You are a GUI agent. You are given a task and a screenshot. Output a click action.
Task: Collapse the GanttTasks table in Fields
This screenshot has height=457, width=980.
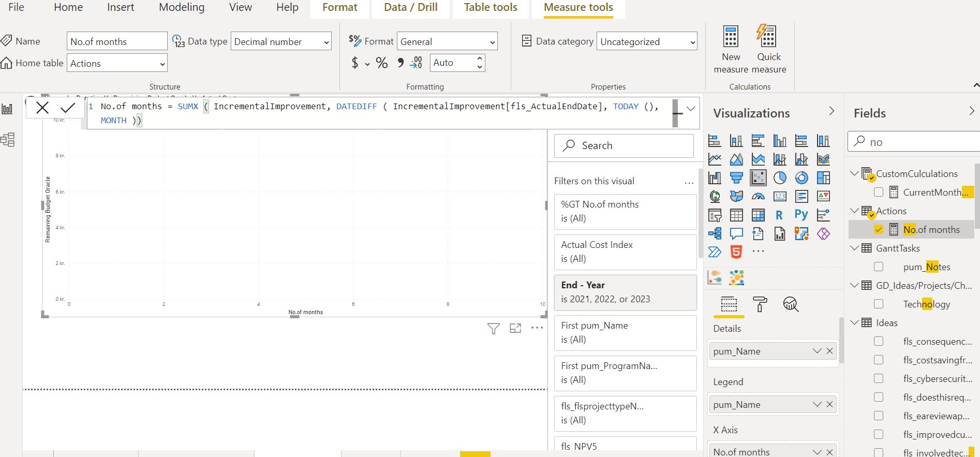[x=855, y=248]
